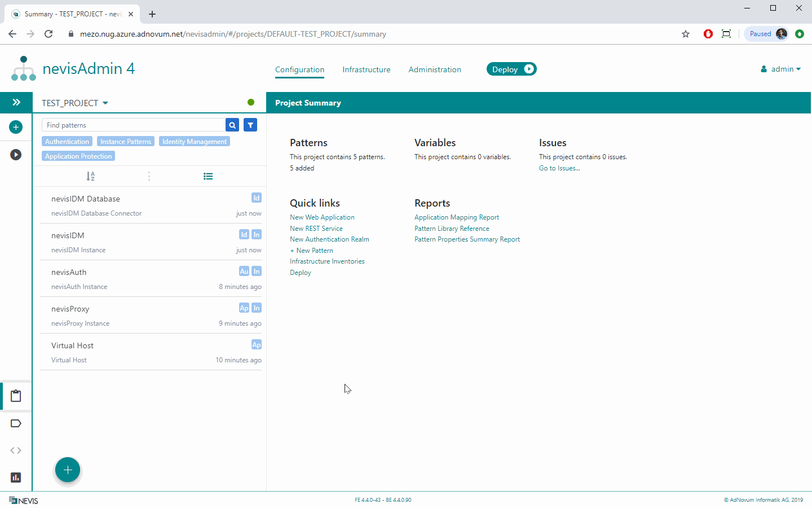Open the New REST Service quick link
The width and height of the screenshot is (812, 508).
(x=316, y=229)
